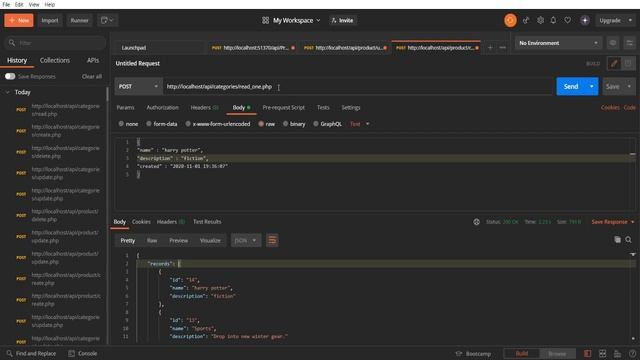This screenshot has height=360, width=640.
Task: Open the Pre-request Script tab
Action: pos(284,108)
